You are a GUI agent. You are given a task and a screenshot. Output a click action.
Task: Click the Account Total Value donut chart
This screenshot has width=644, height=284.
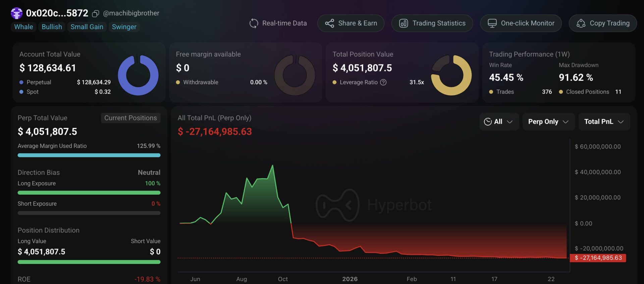(138, 75)
